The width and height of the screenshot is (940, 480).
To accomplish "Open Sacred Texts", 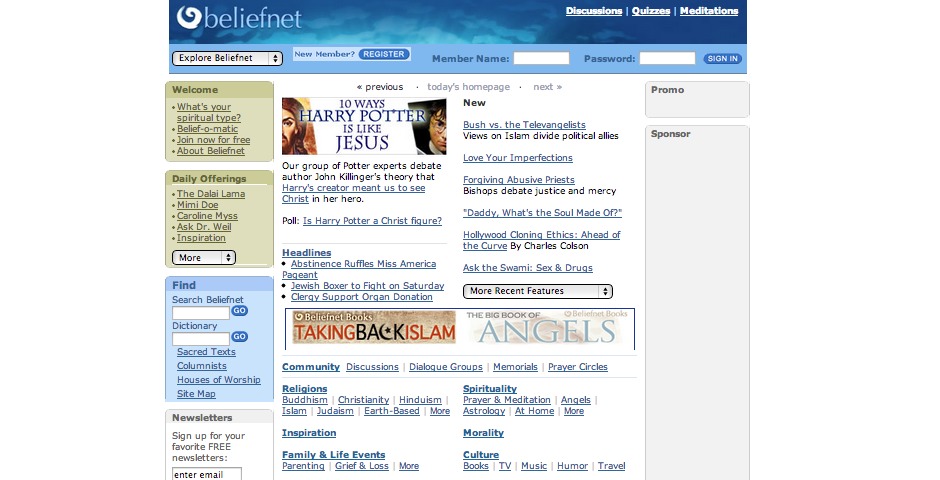I will [206, 352].
